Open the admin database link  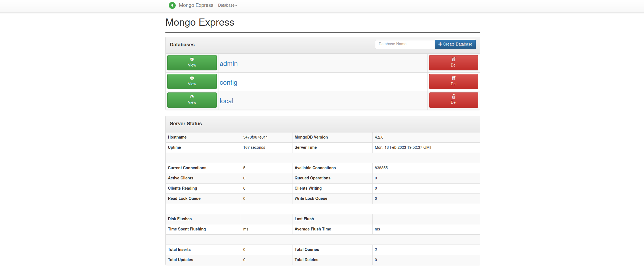click(x=229, y=64)
